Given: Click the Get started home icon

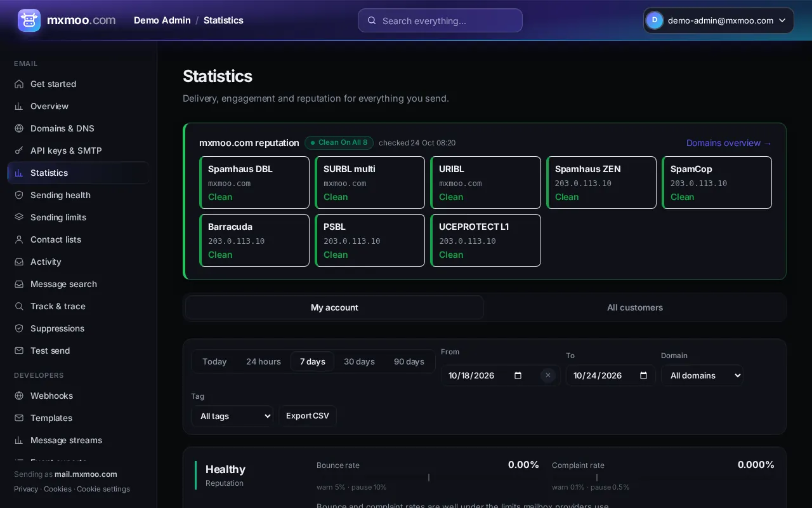Looking at the screenshot, I should [x=19, y=84].
